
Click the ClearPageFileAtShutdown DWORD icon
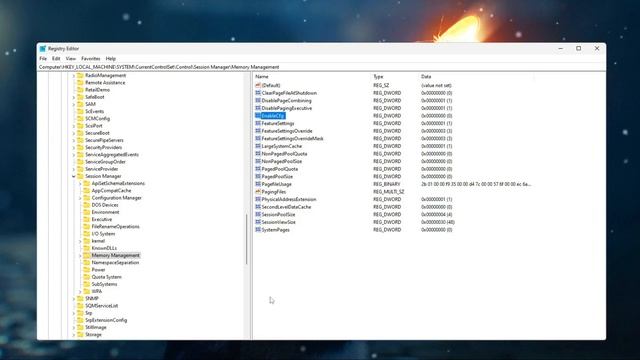point(258,93)
